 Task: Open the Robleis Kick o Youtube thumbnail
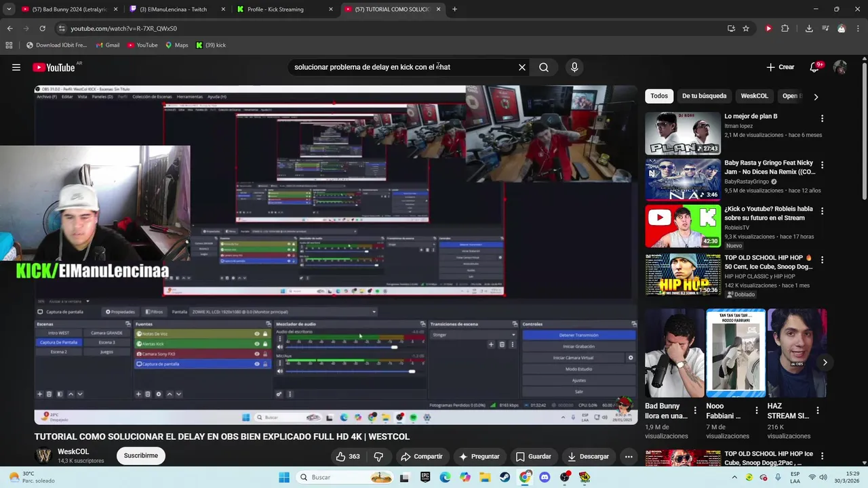[x=682, y=226]
